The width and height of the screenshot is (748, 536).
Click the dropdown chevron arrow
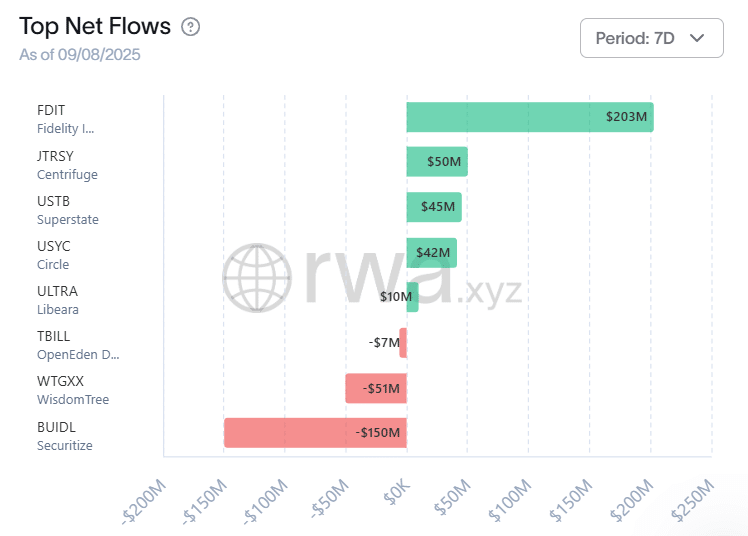tap(698, 38)
